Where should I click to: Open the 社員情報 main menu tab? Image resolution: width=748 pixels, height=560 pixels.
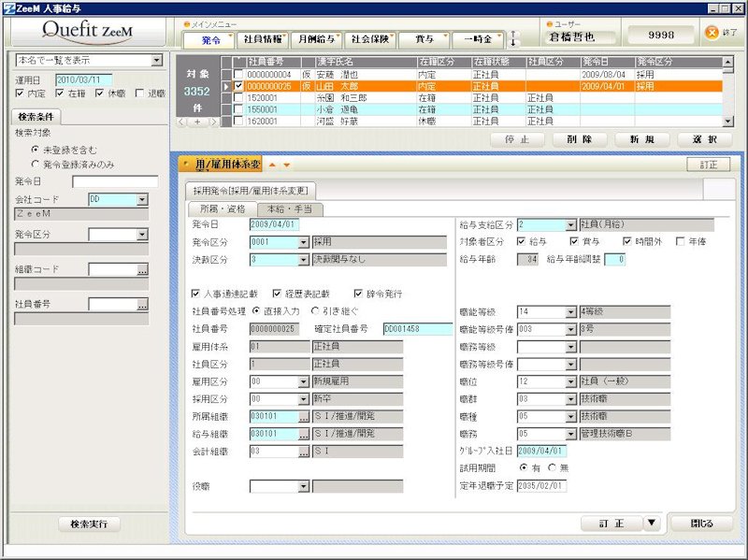point(262,39)
